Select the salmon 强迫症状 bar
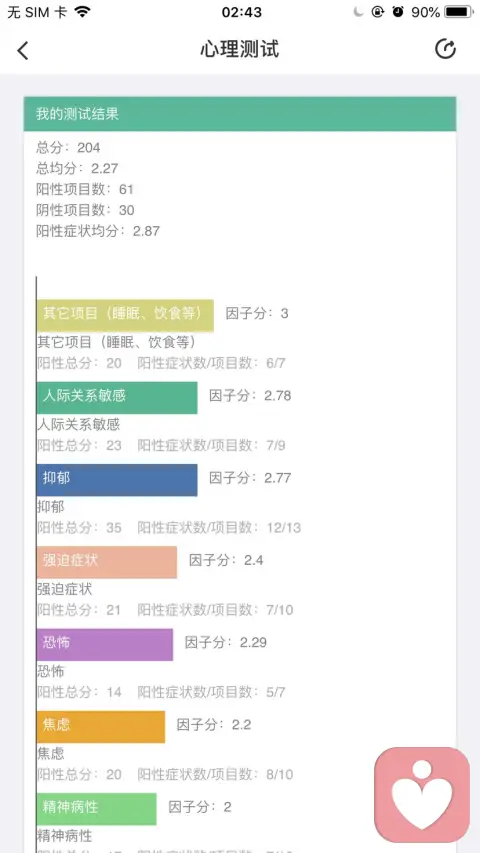Screen dimensions: 480x853 pyautogui.click(x=107, y=562)
